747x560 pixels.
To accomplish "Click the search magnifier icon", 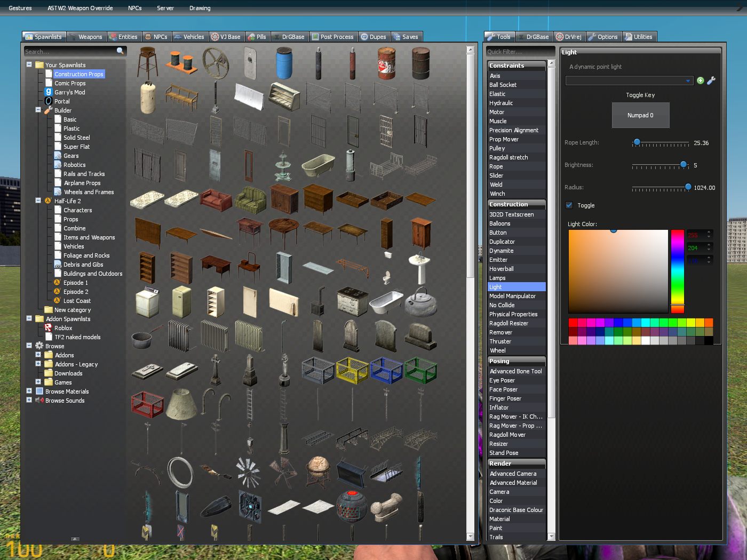I will 120,51.
